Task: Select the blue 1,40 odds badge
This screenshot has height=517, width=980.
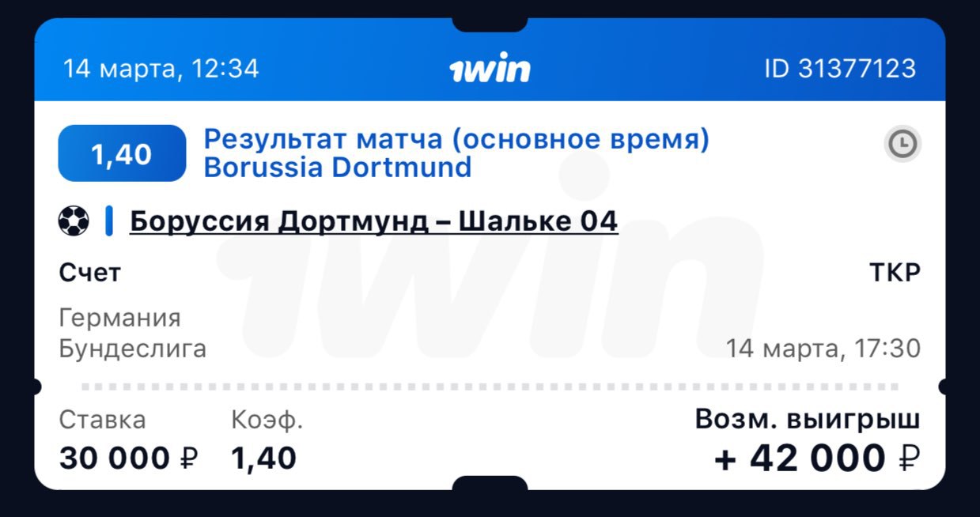Action: pyautogui.click(x=122, y=153)
